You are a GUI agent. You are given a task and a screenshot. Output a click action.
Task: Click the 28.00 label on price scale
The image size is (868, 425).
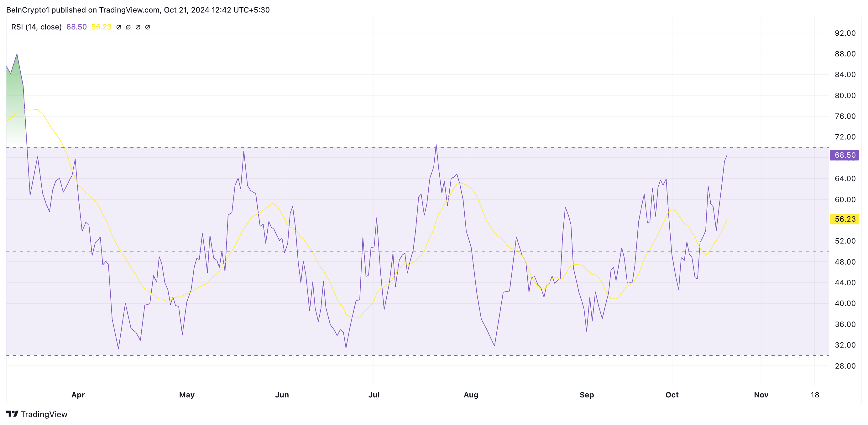click(845, 366)
